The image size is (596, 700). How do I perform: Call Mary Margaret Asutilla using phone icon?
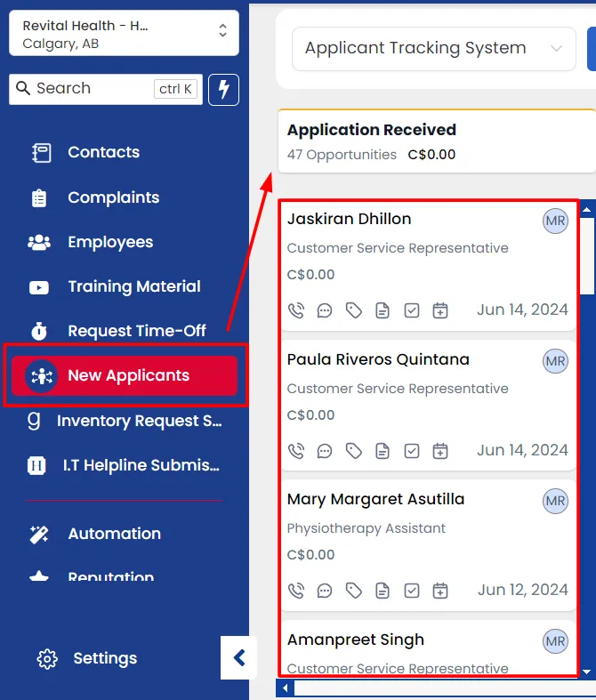[296, 591]
